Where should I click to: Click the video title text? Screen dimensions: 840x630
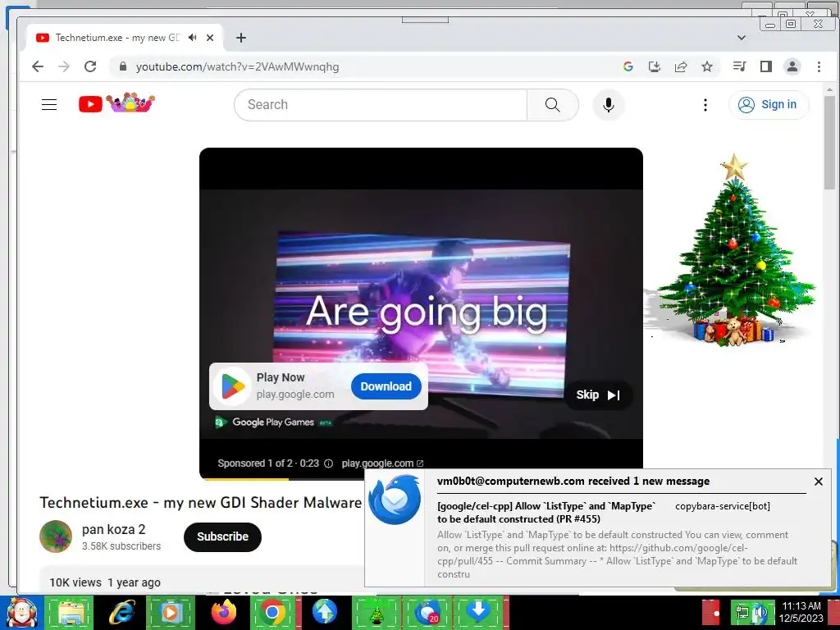[201, 503]
